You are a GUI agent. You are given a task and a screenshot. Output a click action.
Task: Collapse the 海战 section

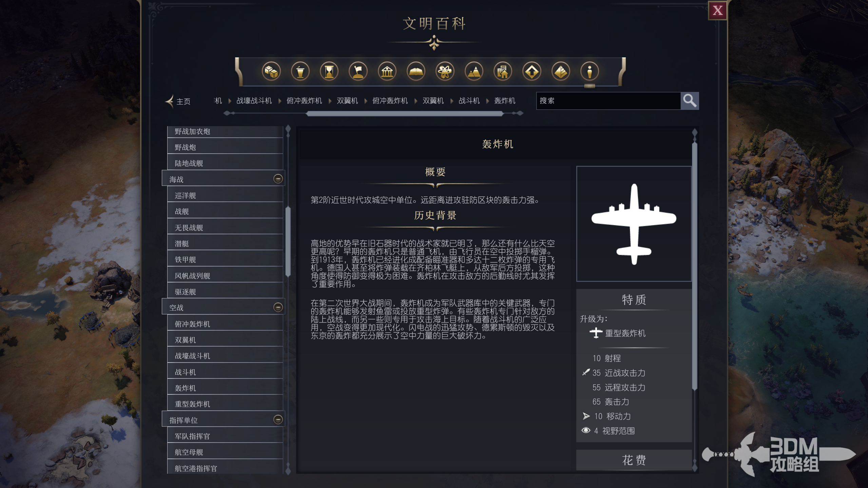[x=278, y=178]
